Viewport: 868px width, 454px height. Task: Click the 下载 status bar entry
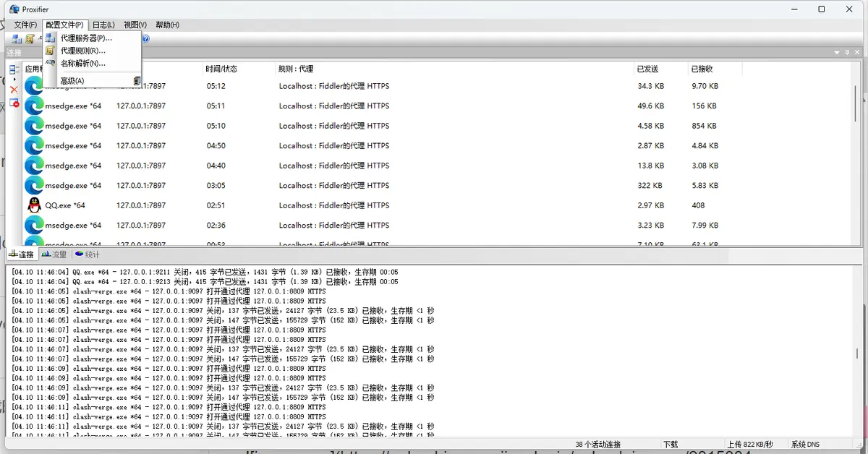click(x=671, y=444)
